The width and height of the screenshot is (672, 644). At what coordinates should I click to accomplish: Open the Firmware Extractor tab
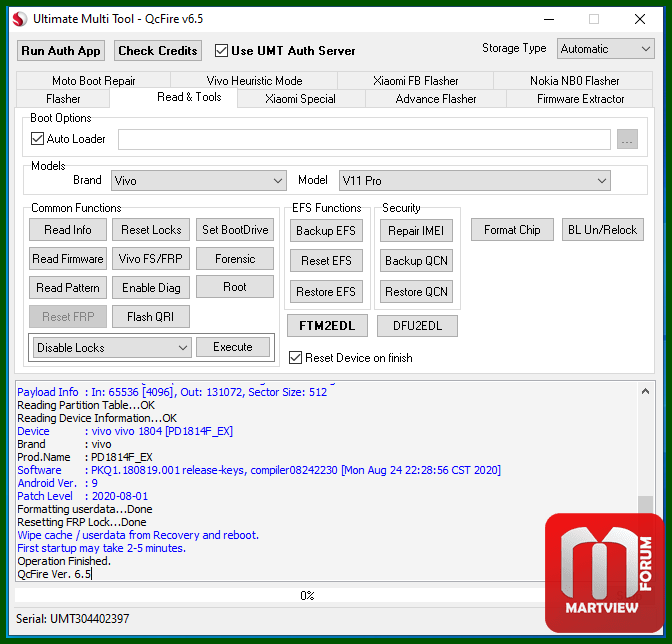[580, 99]
